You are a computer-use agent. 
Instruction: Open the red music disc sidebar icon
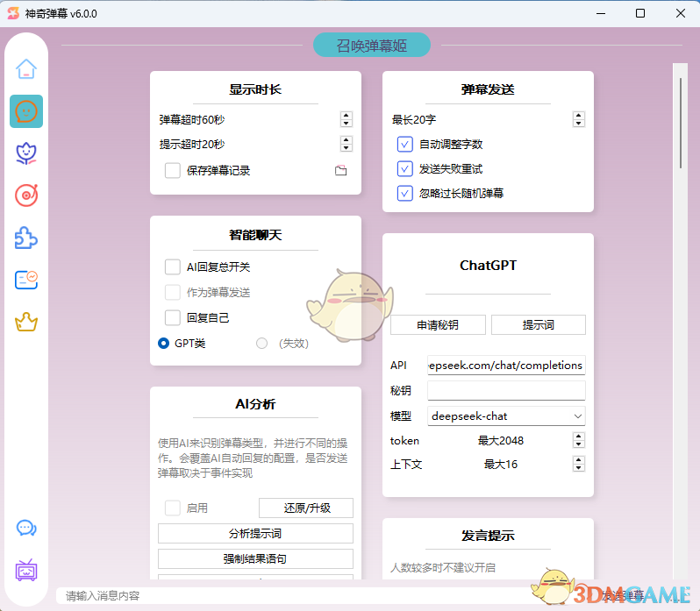[x=26, y=195]
